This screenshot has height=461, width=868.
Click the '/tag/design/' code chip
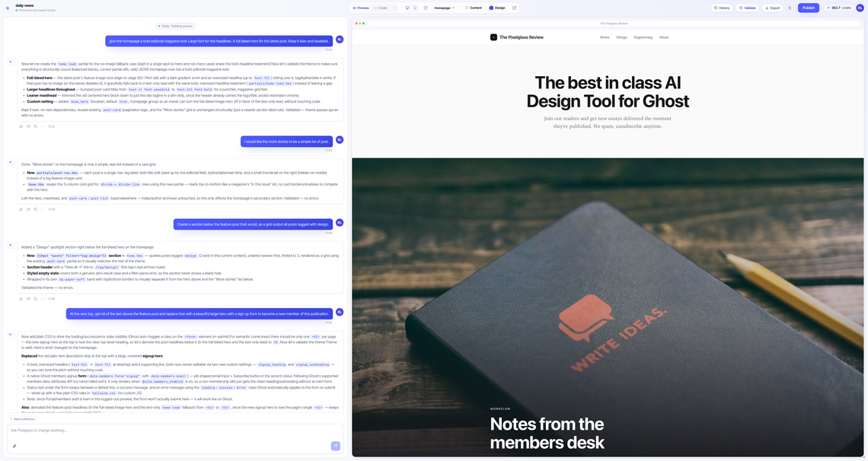pos(107,268)
